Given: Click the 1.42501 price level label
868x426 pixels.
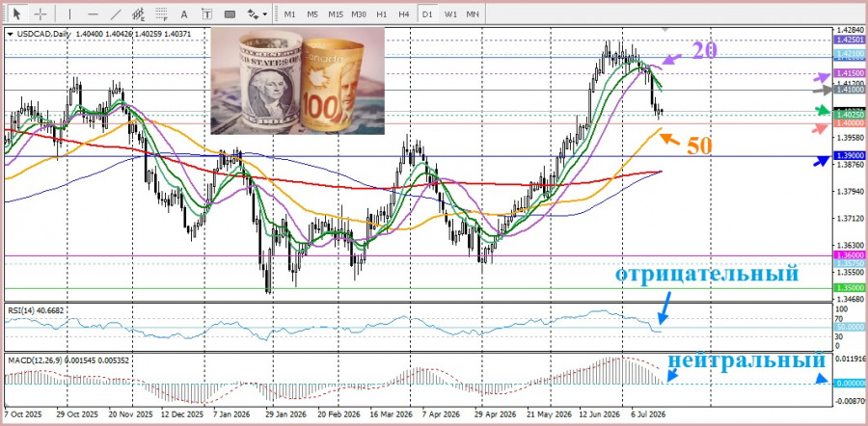Looking at the screenshot, I should click(850, 40).
